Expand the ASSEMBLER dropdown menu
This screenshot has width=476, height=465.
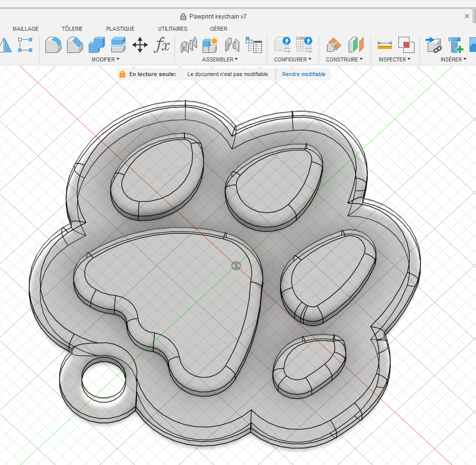[220, 59]
